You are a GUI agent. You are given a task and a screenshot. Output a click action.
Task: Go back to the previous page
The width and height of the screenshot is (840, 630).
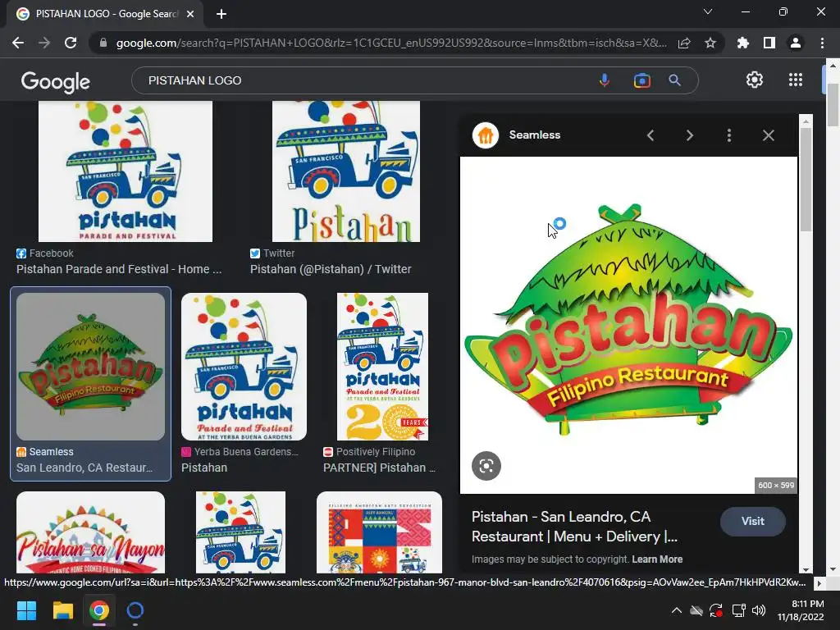pos(18,43)
